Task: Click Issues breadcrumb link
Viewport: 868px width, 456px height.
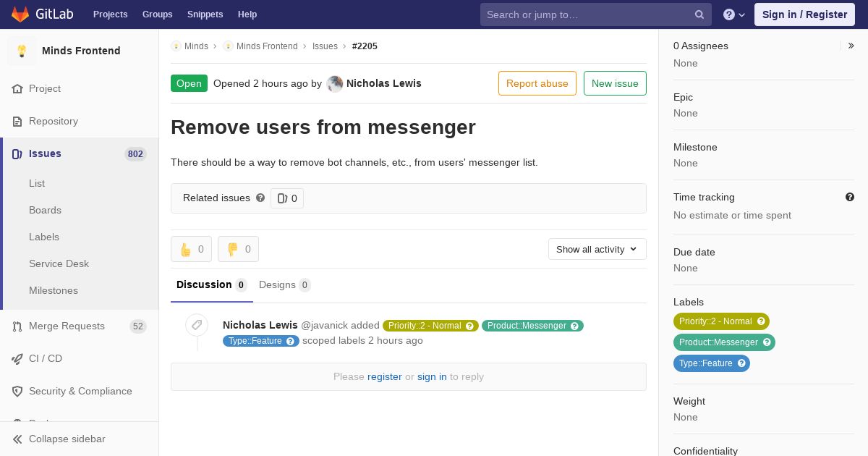Action: [325, 46]
